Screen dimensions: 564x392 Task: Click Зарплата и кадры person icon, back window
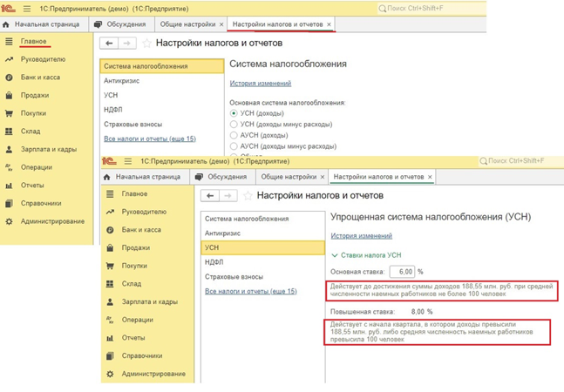coord(9,149)
